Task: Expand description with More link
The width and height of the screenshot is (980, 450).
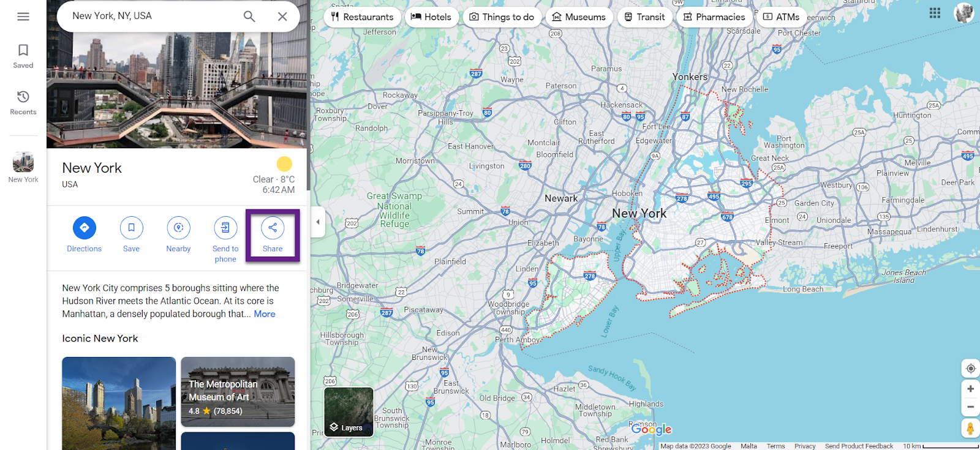Action: 265,314
